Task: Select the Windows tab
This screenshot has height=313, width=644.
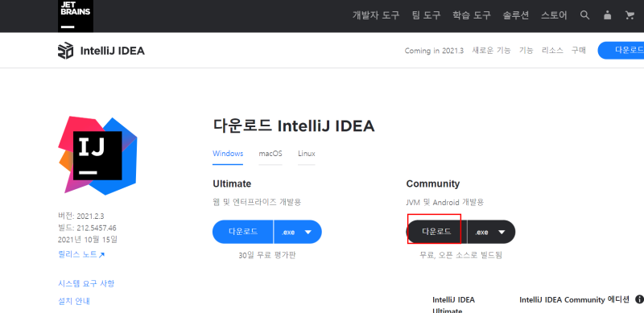Action: tap(228, 154)
